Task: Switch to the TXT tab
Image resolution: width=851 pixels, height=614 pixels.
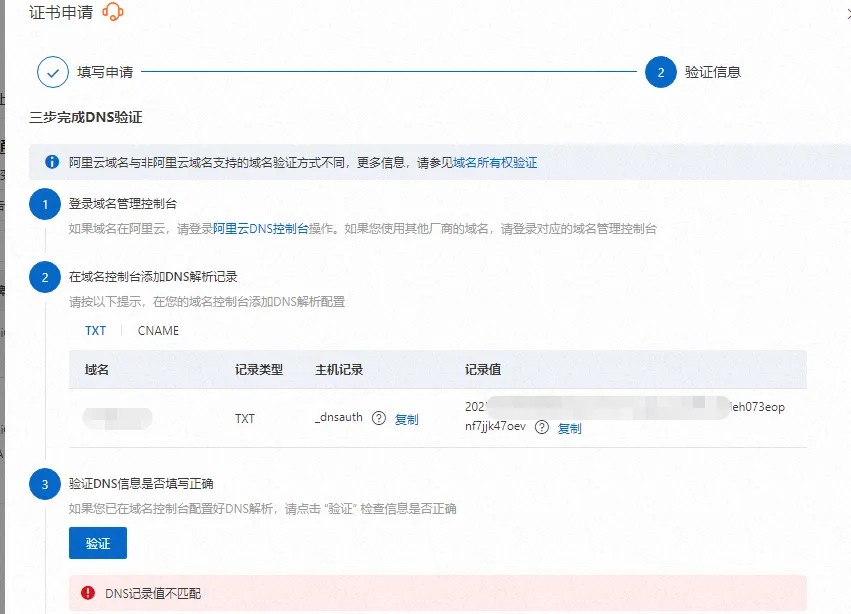Action: click(95, 331)
